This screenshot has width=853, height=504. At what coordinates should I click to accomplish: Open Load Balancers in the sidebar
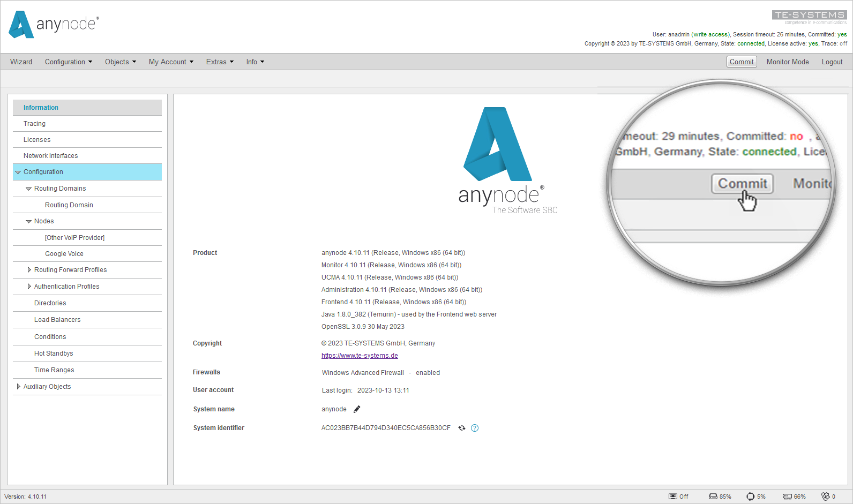87,320
